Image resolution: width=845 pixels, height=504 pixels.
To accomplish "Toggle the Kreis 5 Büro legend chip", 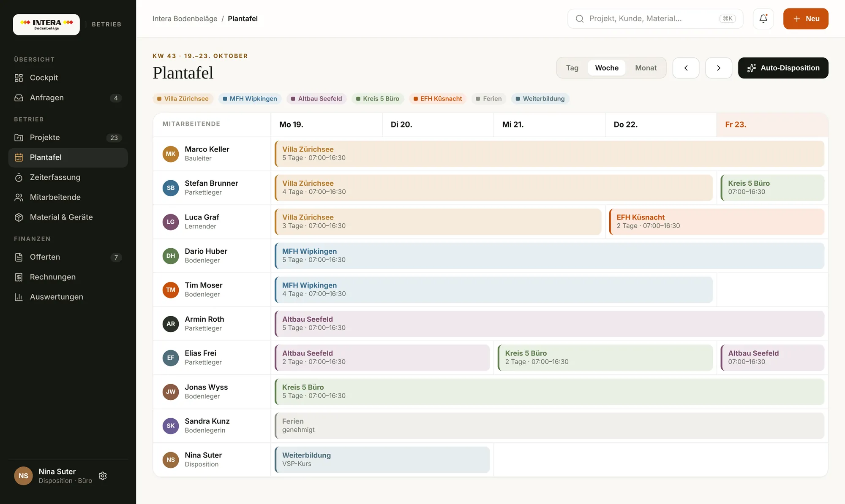I will coord(378,99).
